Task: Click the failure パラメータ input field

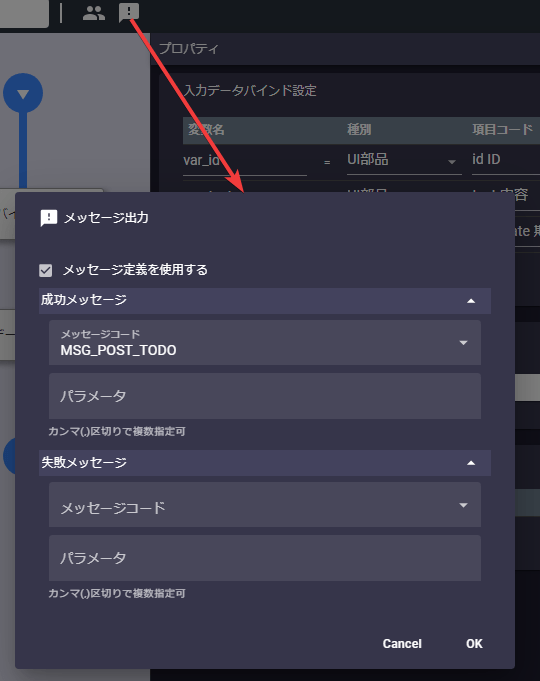Action: [265, 558]
